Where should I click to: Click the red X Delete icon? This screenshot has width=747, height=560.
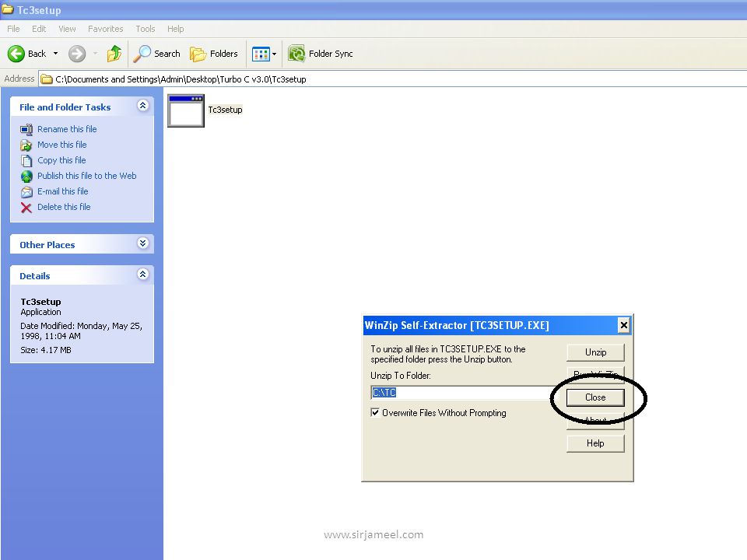(26, 208)
